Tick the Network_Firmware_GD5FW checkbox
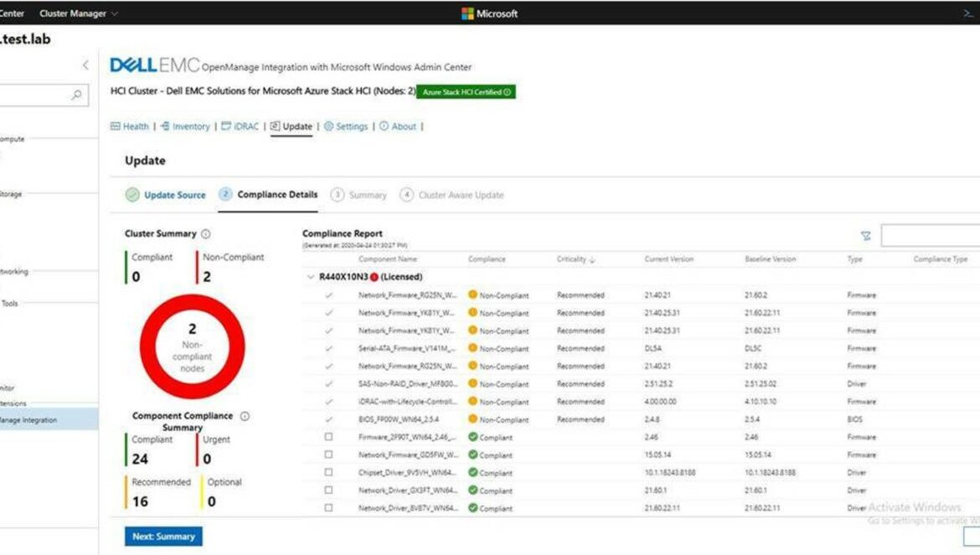The image size is (980, 555). coord(328,455)
